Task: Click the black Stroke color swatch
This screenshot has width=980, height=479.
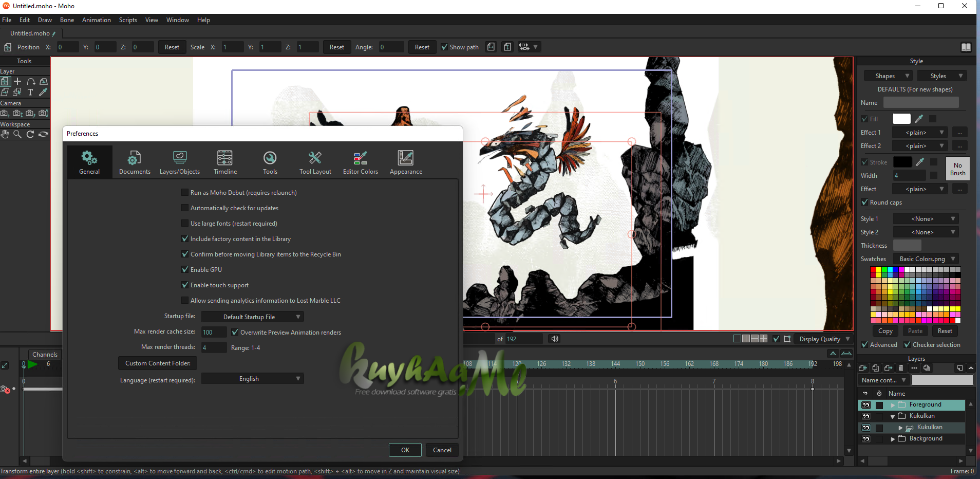Action: 902,162
